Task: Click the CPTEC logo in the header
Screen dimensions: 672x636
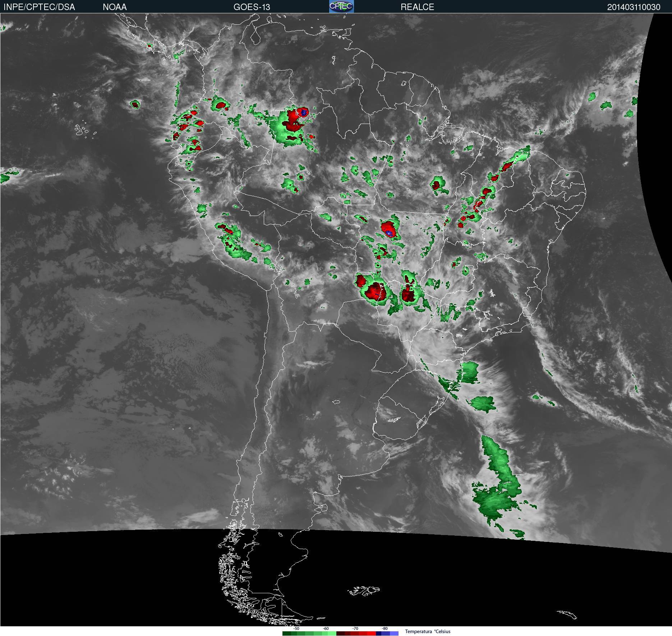Action: [341, 6]
